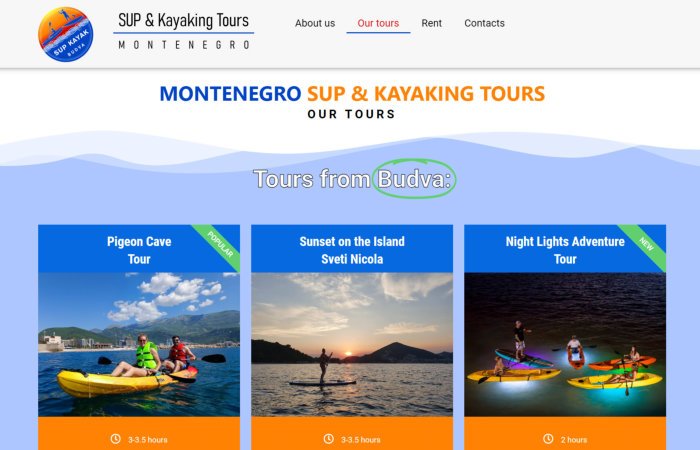
Task: Go to the Rent page
Action: click(x=431, y=23)
